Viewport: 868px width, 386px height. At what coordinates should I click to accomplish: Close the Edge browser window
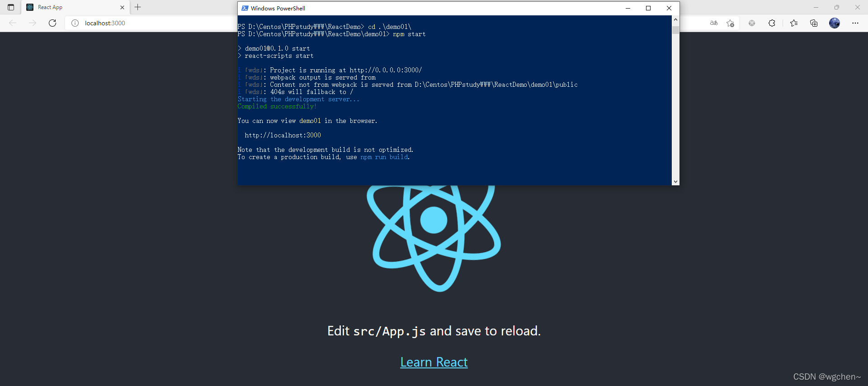tap(858, 7)
